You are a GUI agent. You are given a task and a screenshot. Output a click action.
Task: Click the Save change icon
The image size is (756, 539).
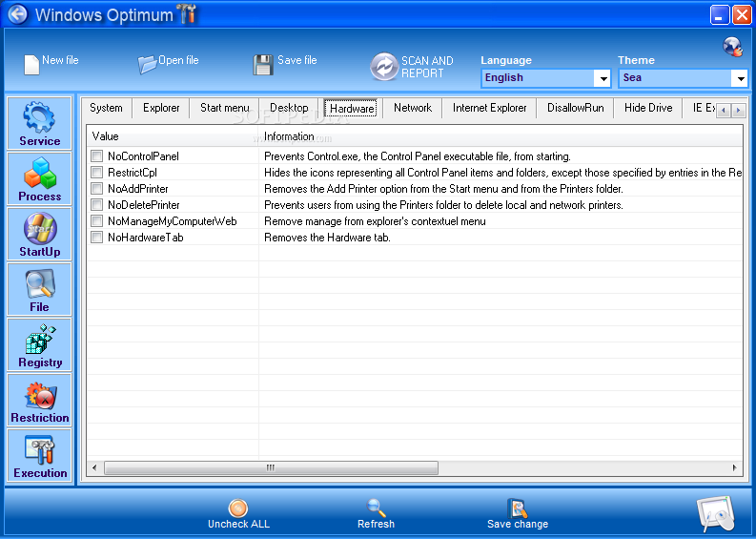[518, 508]
